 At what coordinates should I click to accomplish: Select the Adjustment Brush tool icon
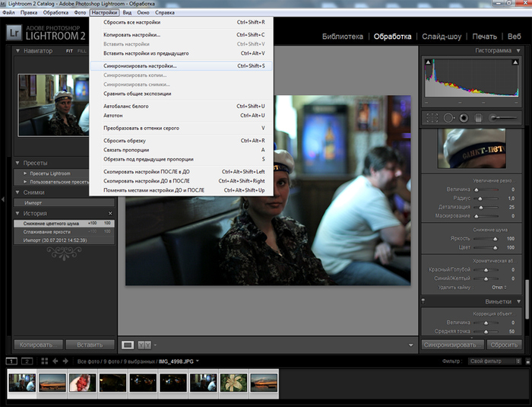(x=502, y=118)
